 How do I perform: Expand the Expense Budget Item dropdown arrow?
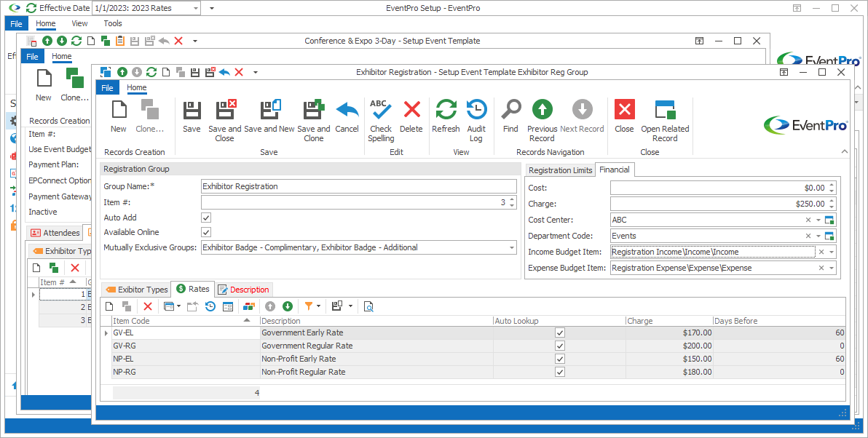pyautogui.click(x=831, y=268)
